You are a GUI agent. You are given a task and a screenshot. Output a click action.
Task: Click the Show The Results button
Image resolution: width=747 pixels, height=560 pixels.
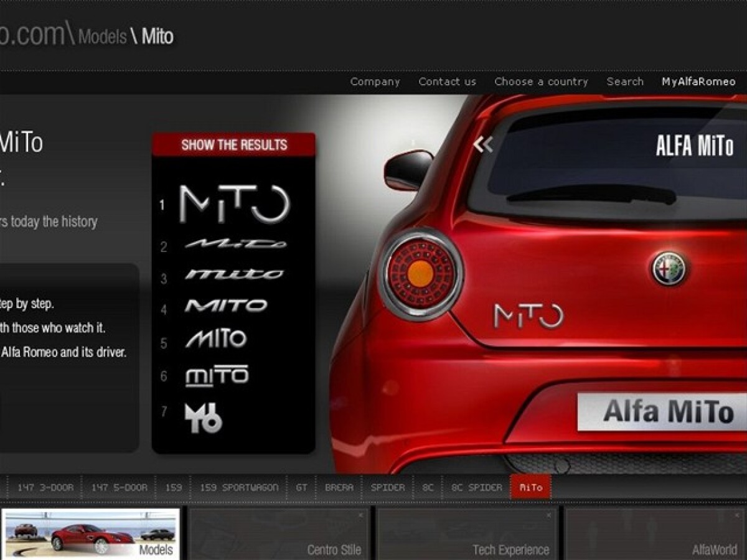pyautogui.click(x=234, y=145)
